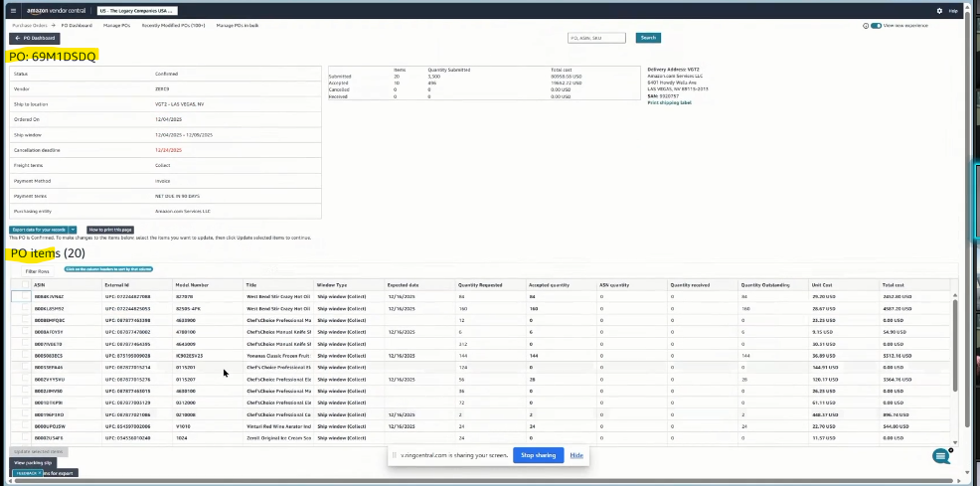Open the vendor account selector dropdown
The height and width of the screenshot is (486, 980).
point(137,11)
